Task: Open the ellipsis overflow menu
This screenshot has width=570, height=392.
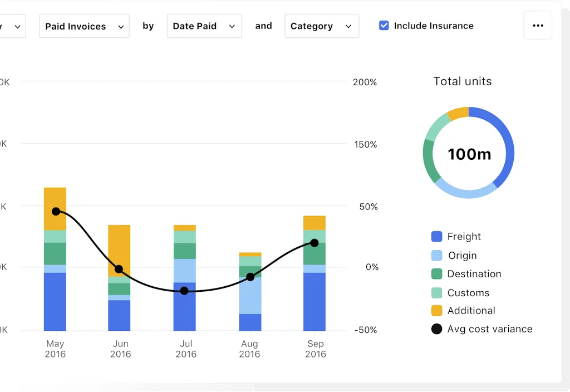Action: coord(538,25)
